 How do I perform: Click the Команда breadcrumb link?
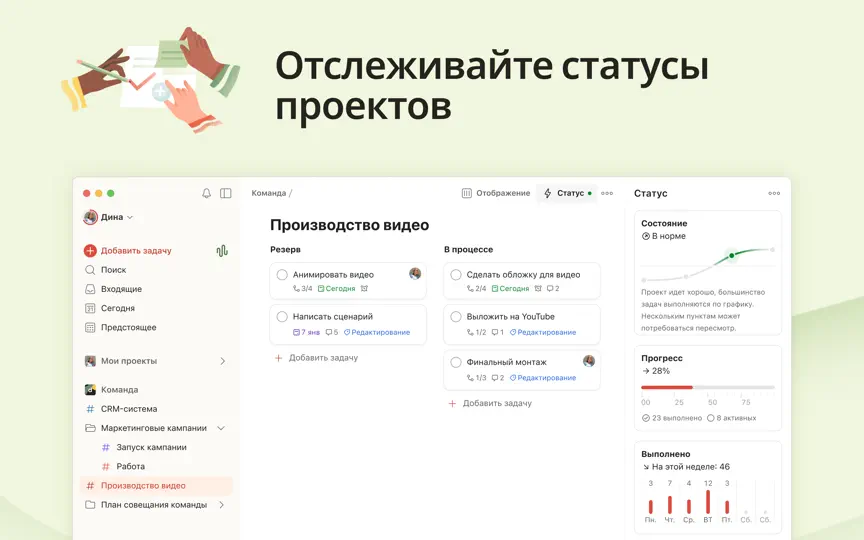point(268,193)
